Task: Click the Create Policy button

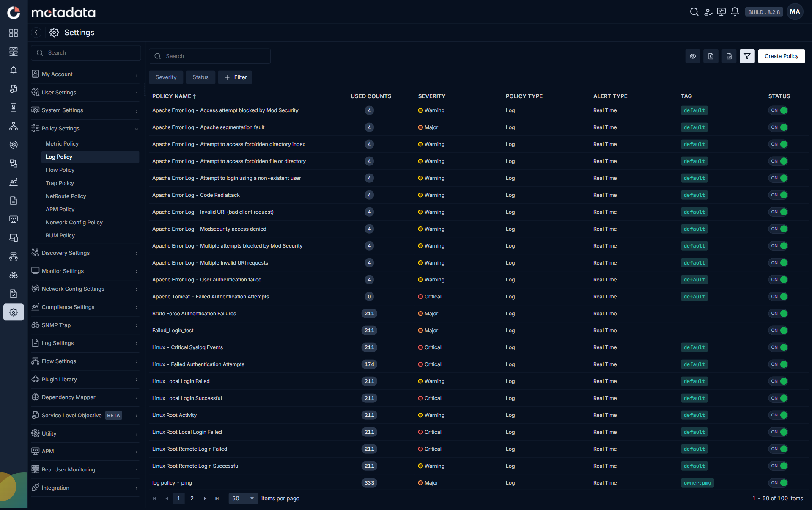Action: click(x=781, y=56)
